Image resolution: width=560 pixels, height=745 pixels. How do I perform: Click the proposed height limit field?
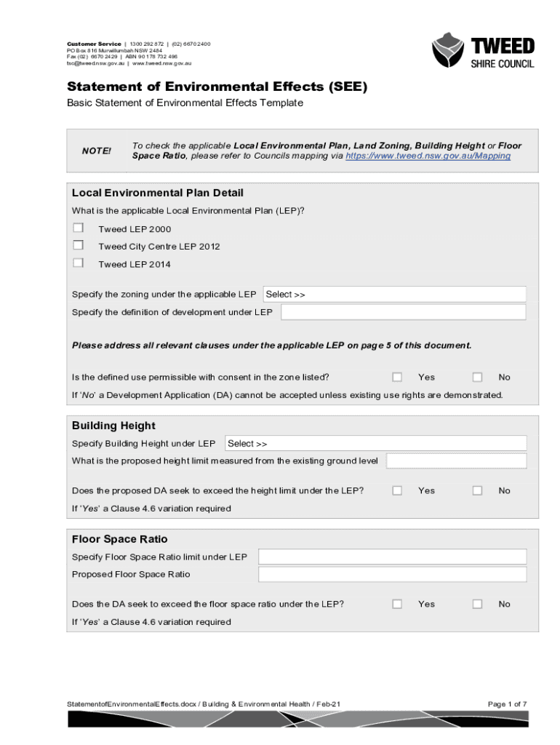tap(456, 461)
